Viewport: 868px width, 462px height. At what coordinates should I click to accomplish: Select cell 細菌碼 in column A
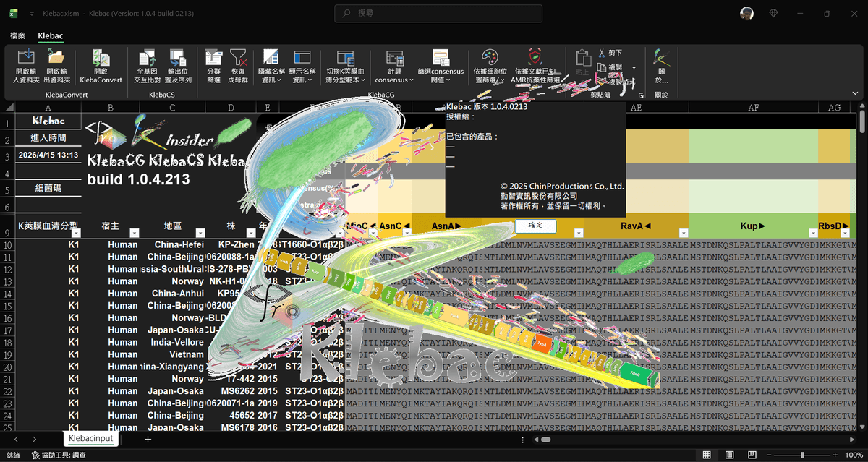click(x=48, y=188)
